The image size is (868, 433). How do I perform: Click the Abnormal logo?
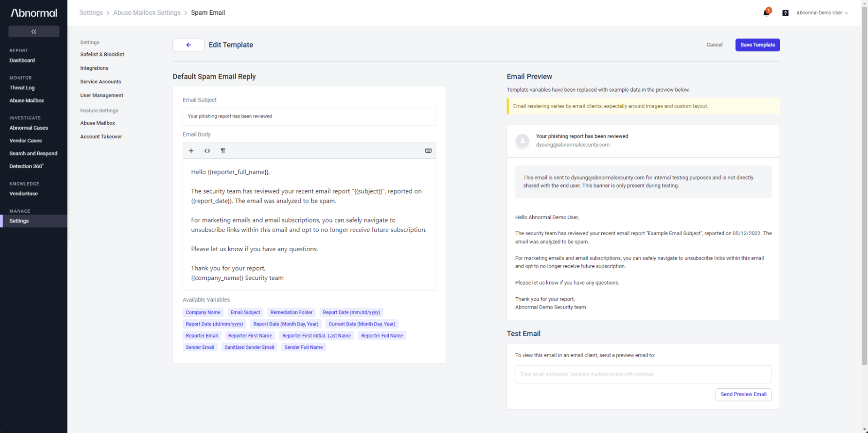[x=34, y=13]
